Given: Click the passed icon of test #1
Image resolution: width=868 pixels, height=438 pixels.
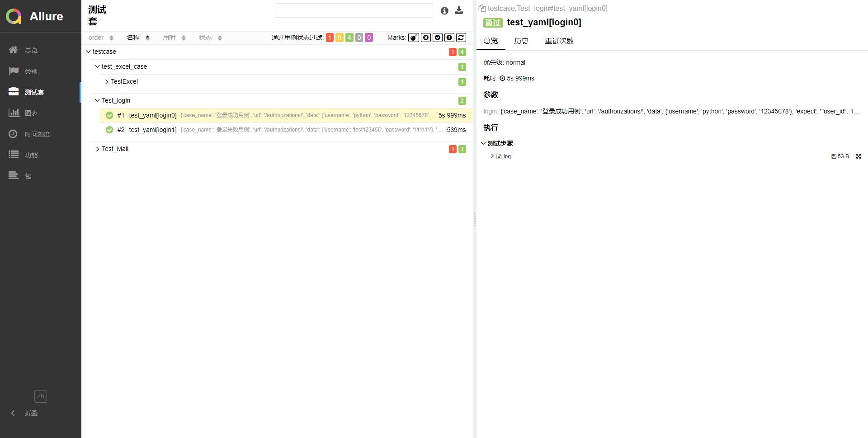Looking at the screenshot, I should [x=109, y=115].
